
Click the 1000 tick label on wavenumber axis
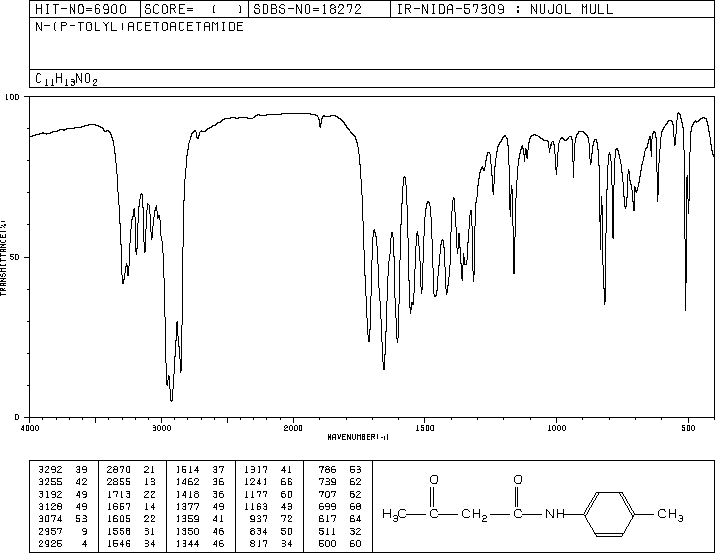(556, 428)
